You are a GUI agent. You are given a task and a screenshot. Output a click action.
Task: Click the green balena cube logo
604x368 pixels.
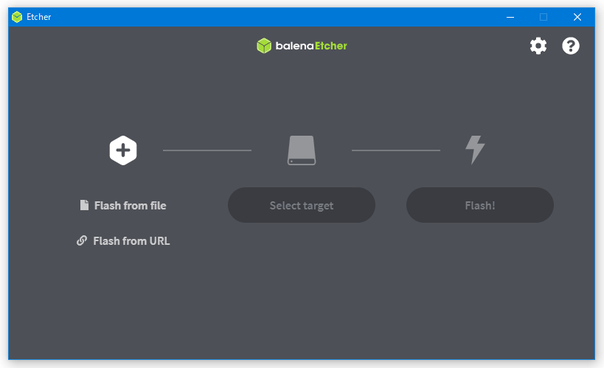(264, 46)
